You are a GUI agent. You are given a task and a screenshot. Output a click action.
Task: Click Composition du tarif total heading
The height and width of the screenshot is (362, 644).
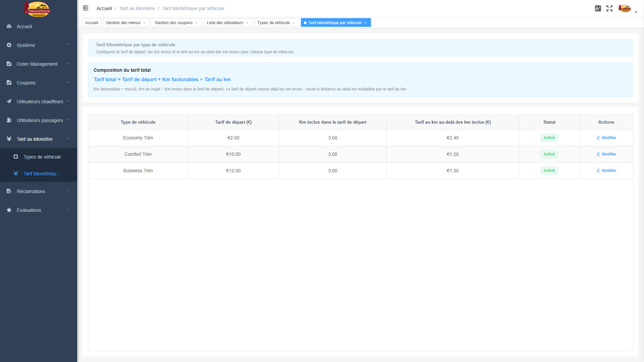[x=122, y=70]
